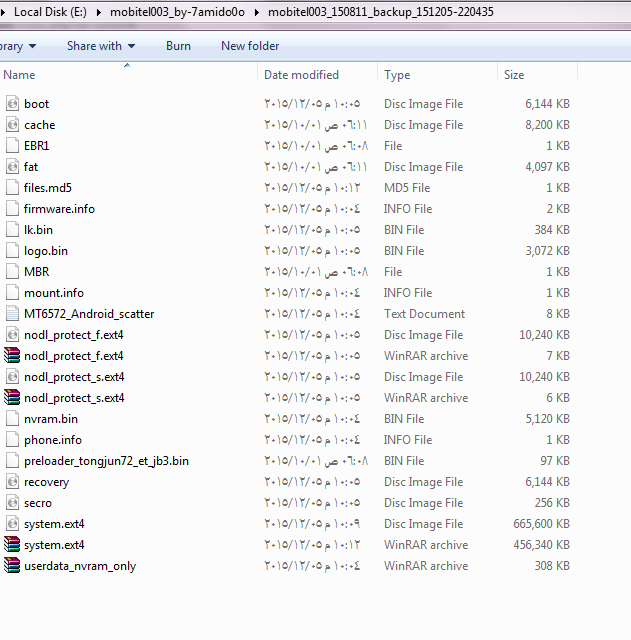Select the lk.bin file icon
The height and width of the screenshot is (640, 631).
(x=13, y=230)
